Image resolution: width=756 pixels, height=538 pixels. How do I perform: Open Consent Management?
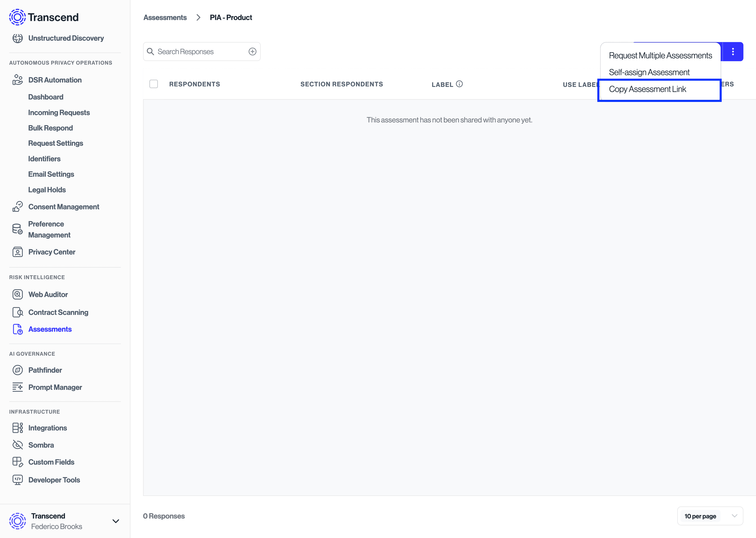[64, 206]
